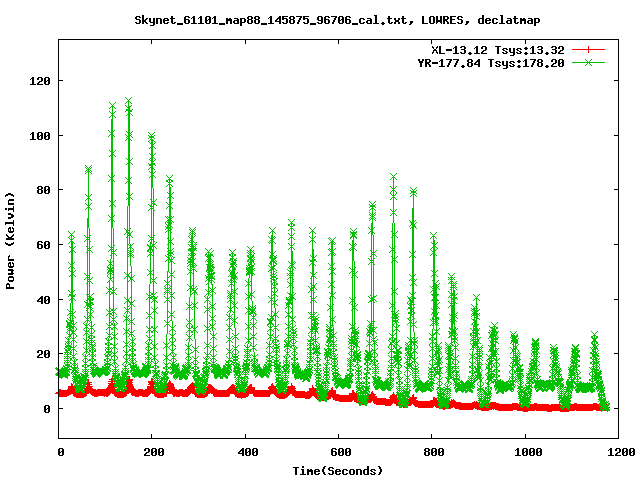This screenshot has height=480, width=640.
Task: Click the 1000 tick on the x-axis
Action: (x=524, y=452)
